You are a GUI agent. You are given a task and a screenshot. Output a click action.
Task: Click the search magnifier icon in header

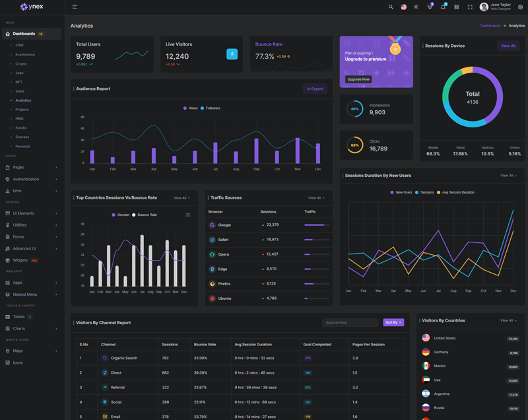click(391, 7)
